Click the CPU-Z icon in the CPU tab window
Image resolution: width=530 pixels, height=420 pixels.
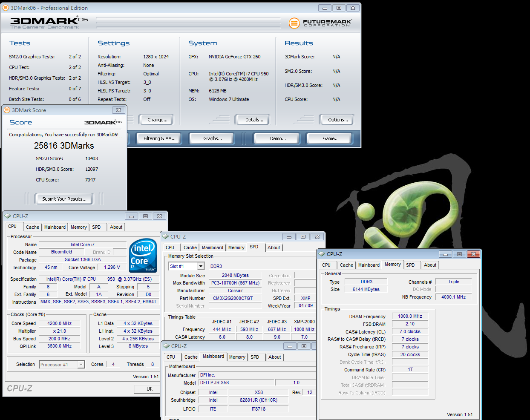(x=8, y=216)
